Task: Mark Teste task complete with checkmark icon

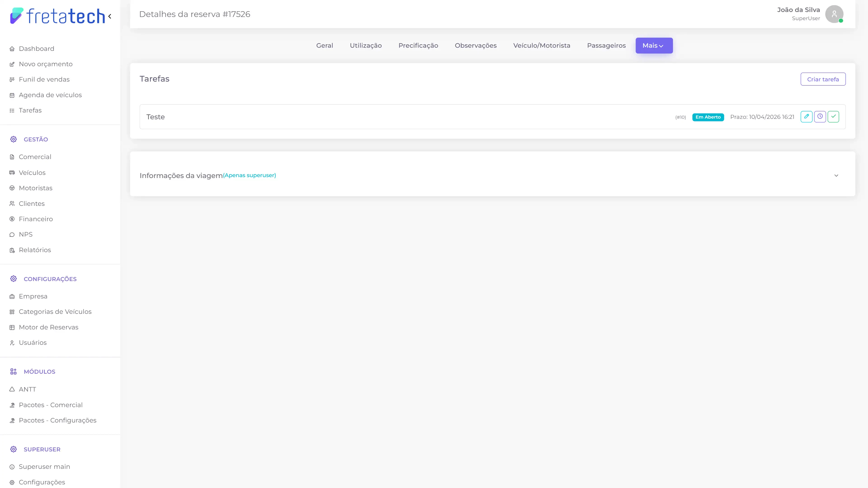Action: [833, 117]
